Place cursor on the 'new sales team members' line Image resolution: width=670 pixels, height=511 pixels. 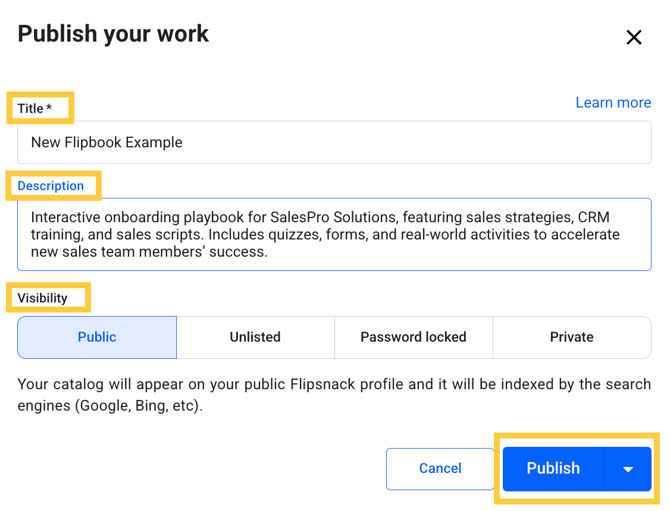click(x=149, y=252)
